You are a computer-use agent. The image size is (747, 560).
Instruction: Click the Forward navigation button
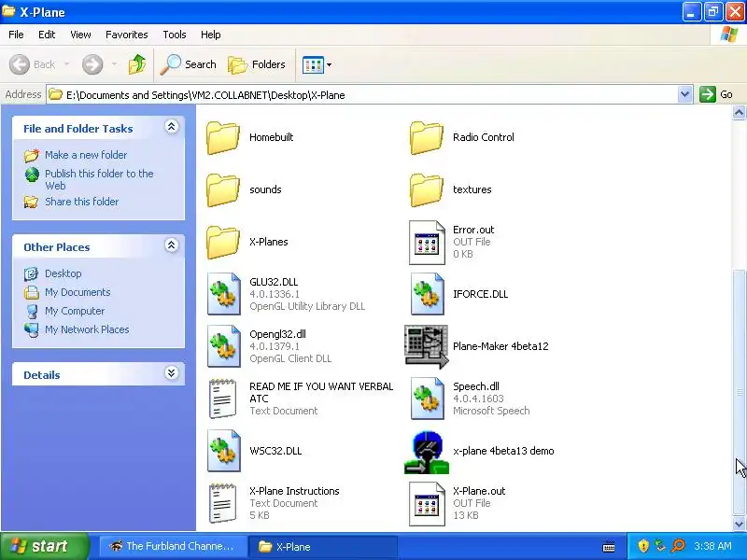[x=92, y=64]
